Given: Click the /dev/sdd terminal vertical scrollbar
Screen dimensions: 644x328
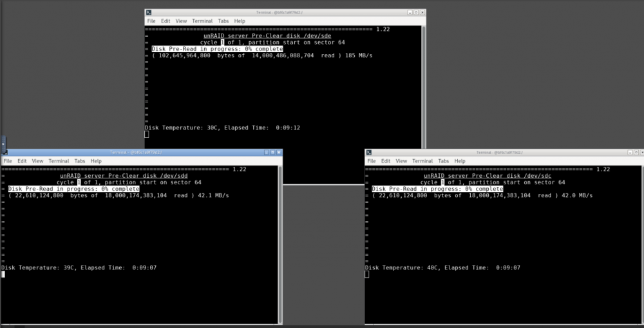Looking at the screenshot, I should [x=280, y=245].
